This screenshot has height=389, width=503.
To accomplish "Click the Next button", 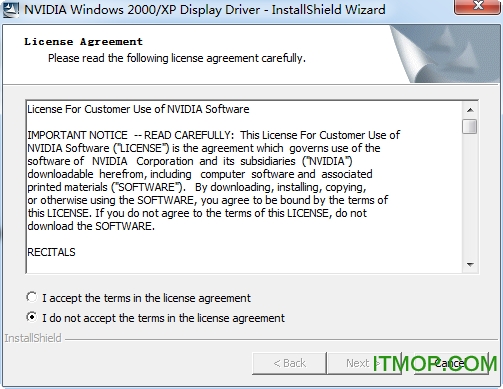I will pyautogui.click(x=364, y=363).
